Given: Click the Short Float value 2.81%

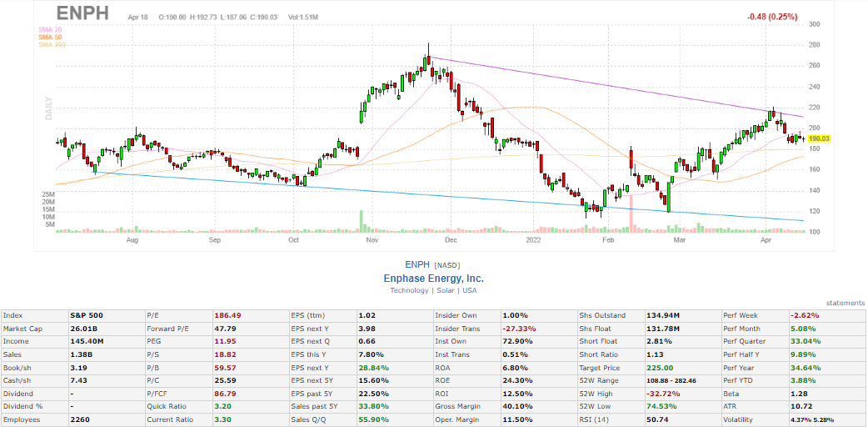Looking at the screenshot, I should click(x=659, y=342).
